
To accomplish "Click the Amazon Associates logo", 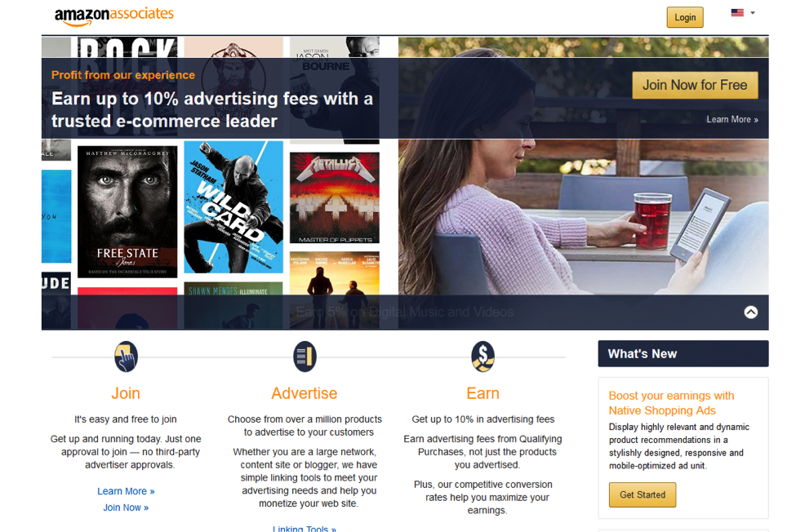I will click(x=114, y=16).
